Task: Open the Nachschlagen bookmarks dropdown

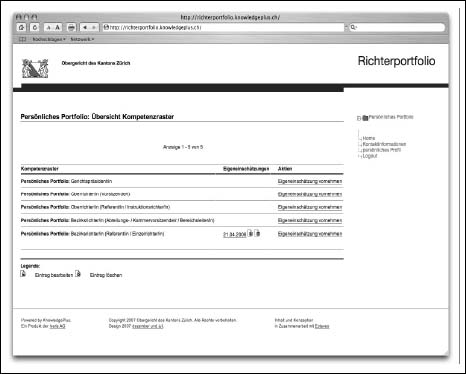Action: pos(49,39)
